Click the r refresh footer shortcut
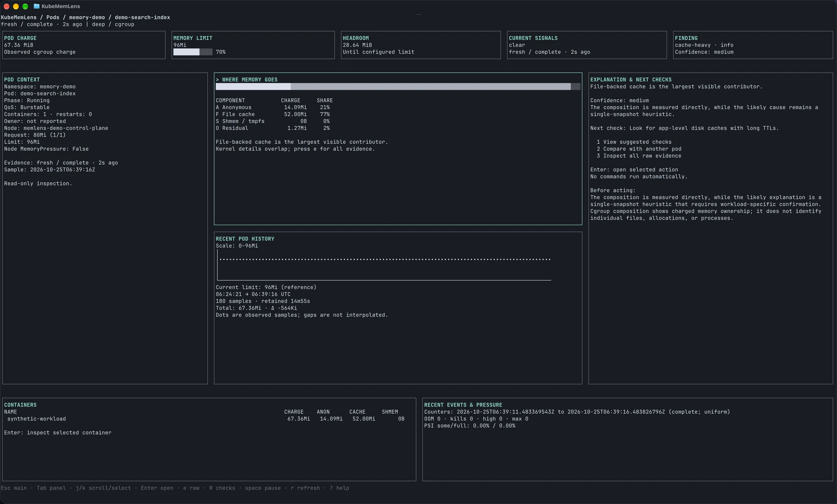 coord(305,488)
